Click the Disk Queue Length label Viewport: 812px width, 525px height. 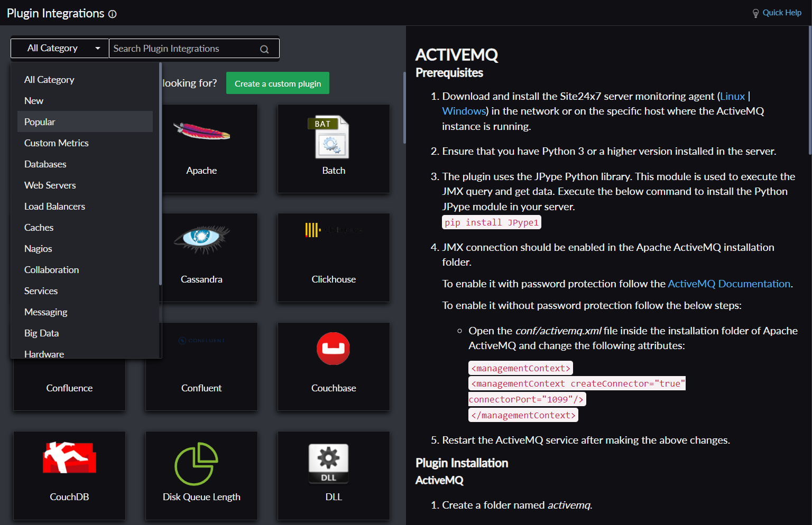point(201,497)
